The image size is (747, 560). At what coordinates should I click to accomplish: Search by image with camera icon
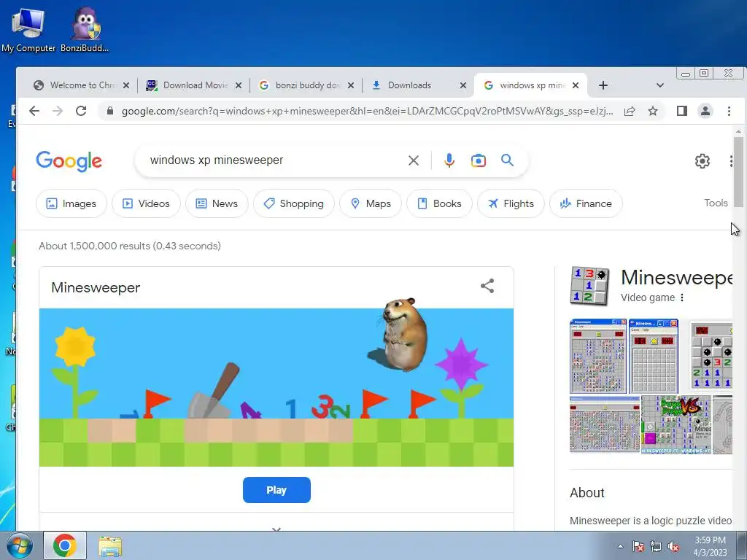point(479,160)
